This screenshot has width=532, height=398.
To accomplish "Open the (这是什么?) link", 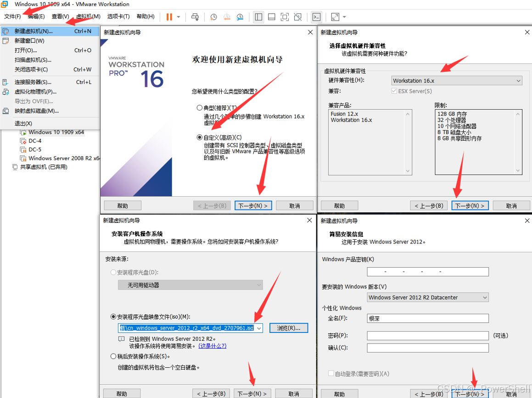I will click(x=213, y=346).
